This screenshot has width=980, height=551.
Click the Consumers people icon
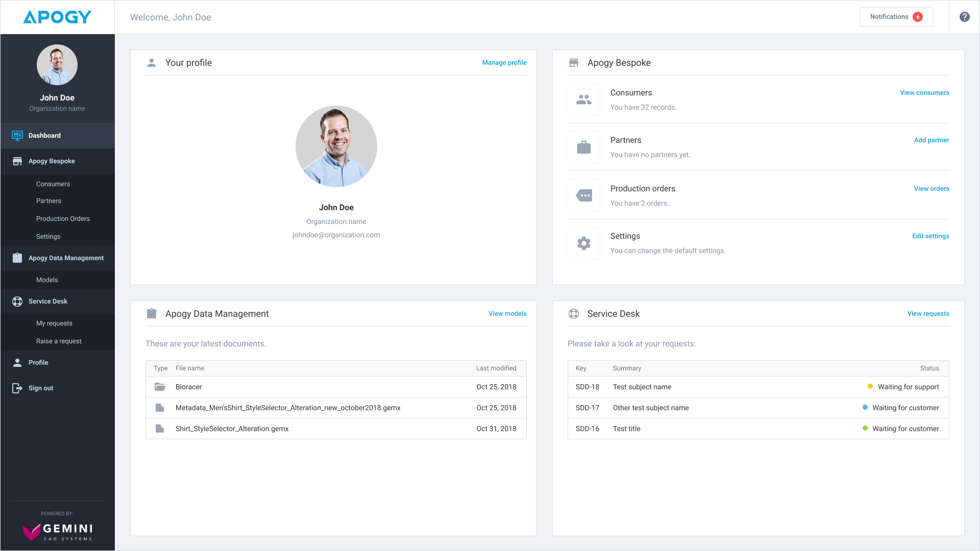coord(583,99)
